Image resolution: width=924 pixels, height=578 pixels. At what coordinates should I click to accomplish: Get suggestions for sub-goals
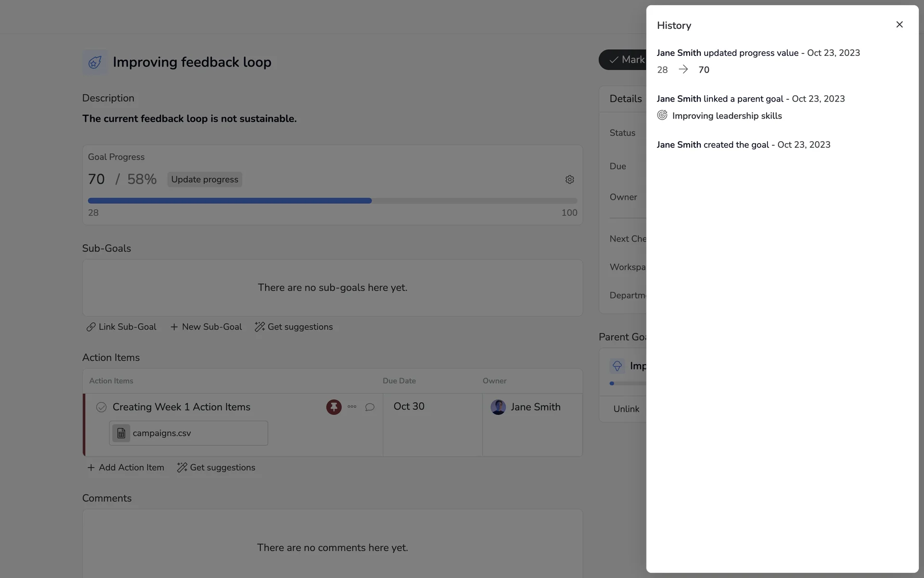click(x=294, y=327)
